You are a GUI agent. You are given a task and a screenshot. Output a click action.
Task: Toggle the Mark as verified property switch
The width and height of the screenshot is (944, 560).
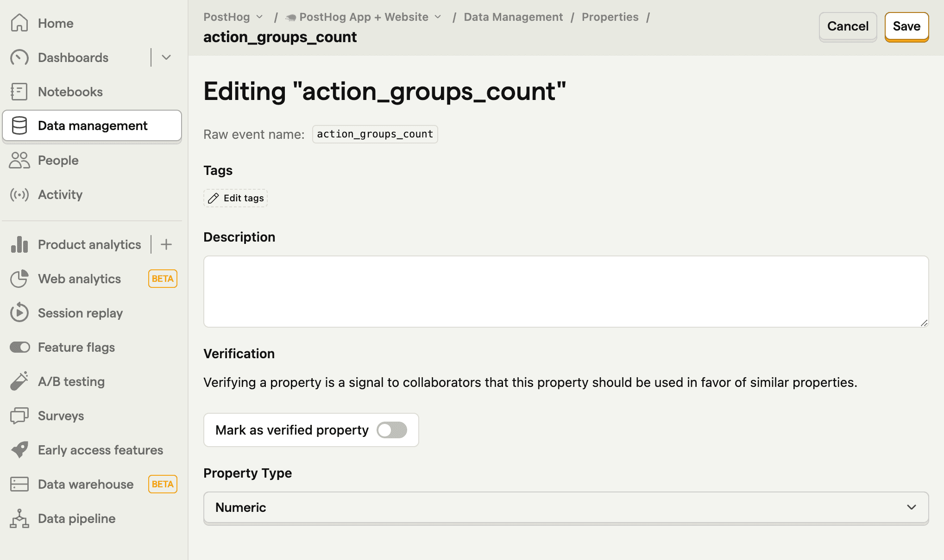(x=392, y=429)
